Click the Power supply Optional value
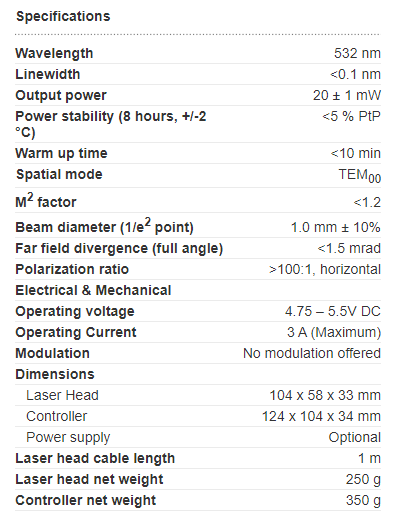This screenshot has height=526, width=396. (x=354, y=437)
